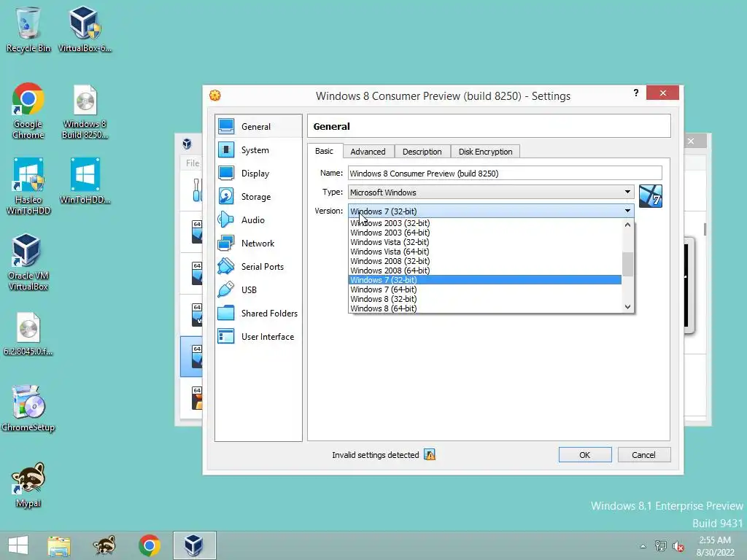The width and height of the screenshot is (747, 560).
Task: Switch to the Description tab
Action: point(422,152)
